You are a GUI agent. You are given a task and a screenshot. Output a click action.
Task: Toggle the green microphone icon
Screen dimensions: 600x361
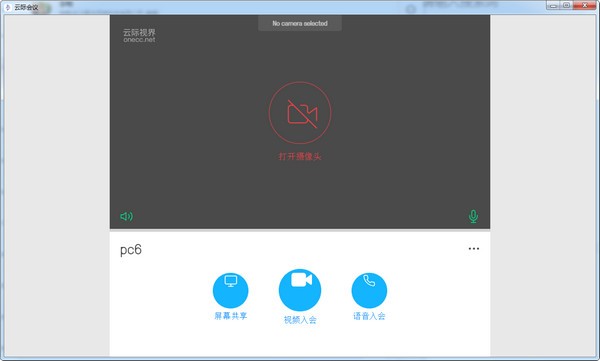473,216
